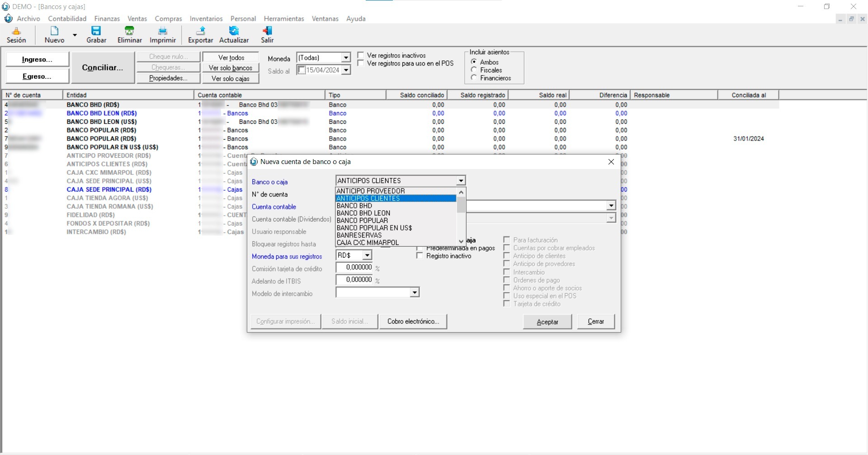Screen dimensions: 868x455
Task: Open the Inventarios menu
Action: [206, 19]
